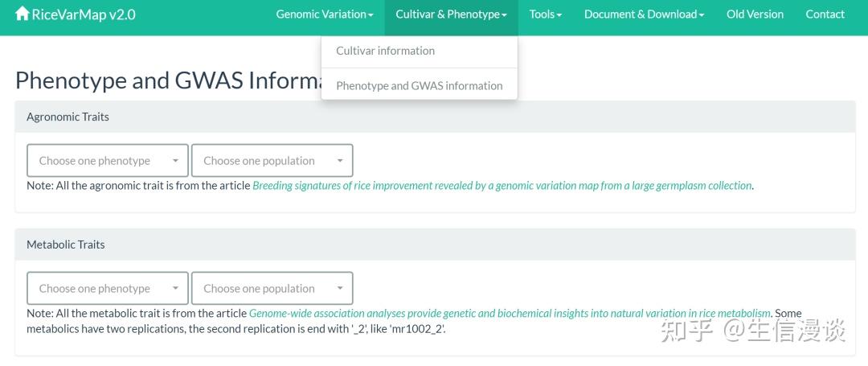This screenshot has height=366, width=868.
Task: Open the Genome-wide association analyses article link
Action: 510,314
